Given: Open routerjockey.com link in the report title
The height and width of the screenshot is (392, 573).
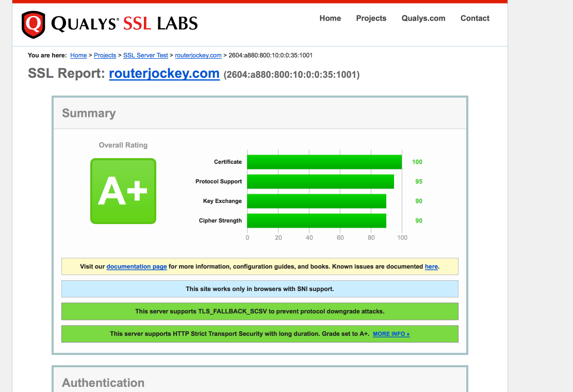Looking at the screenshot, I should (x=164, y=74).
